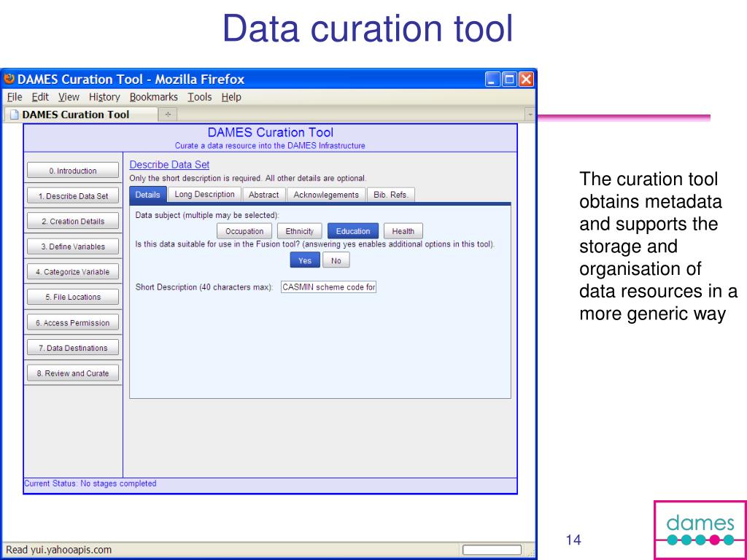The image size is (747, 560).
Task: Toggle the Health data subject
Action: click(x=403, y=231)
